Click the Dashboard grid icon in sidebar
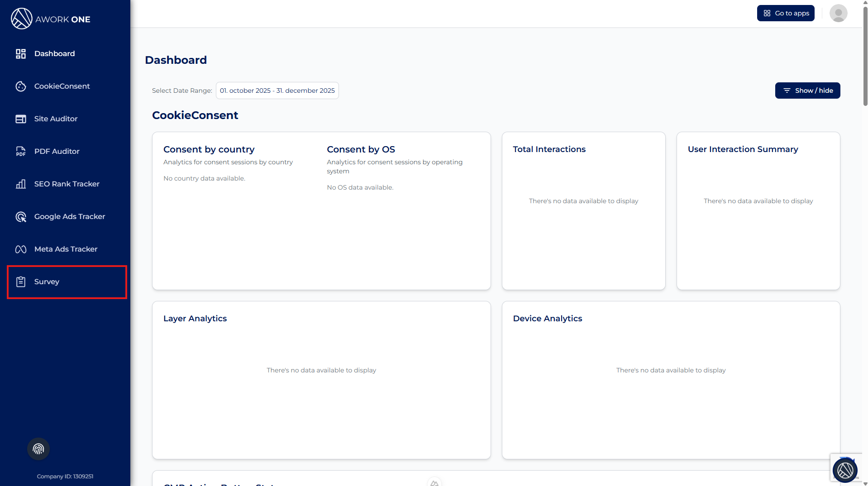This screenshot has width=868, height=486. (21, 54)
